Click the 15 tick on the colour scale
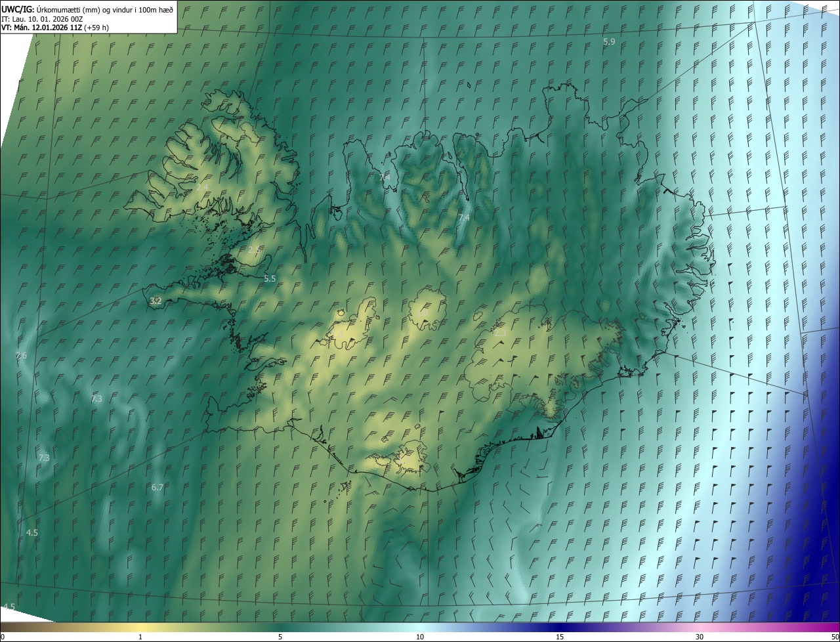840x642 pixels. click(x=560, y=637)
